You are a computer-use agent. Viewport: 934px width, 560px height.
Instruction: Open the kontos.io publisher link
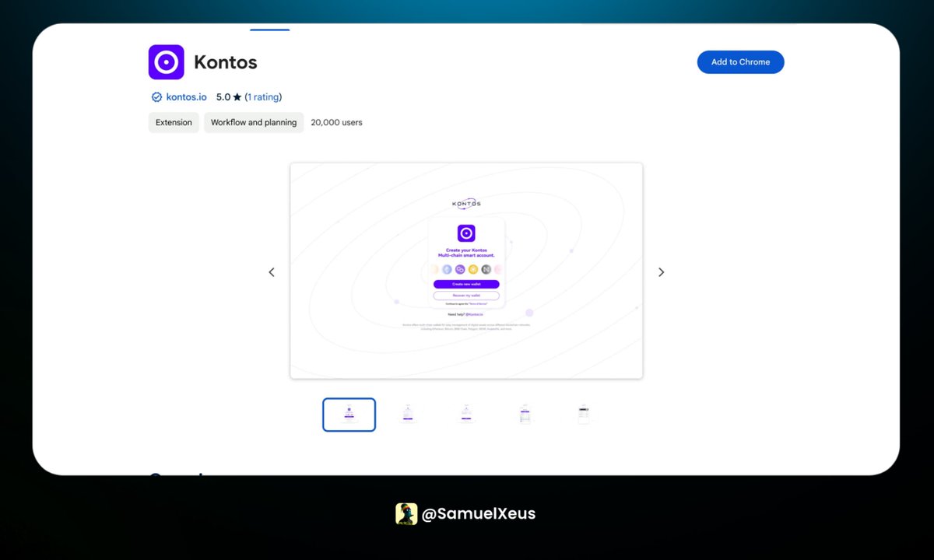tap(187, 97)
